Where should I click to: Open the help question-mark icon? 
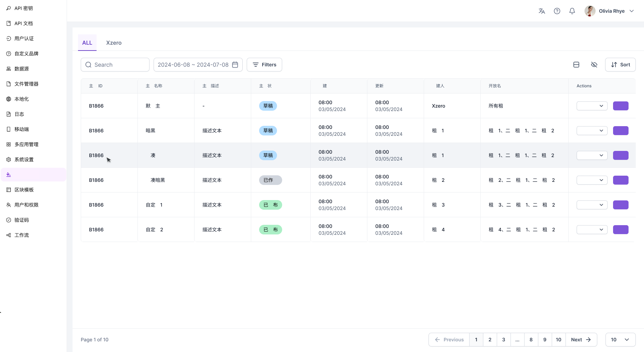tap(557, 11)
